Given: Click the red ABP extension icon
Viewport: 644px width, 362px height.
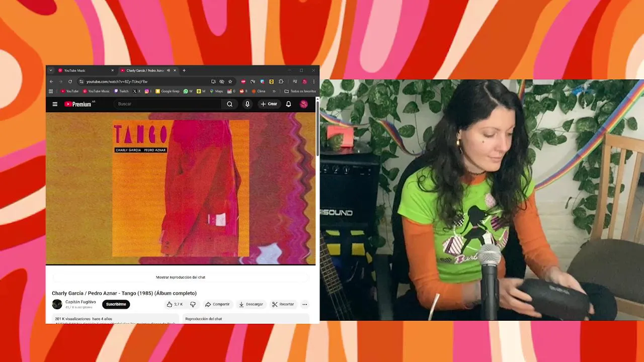Looking at the screenshot, I should tap(244, 81).
